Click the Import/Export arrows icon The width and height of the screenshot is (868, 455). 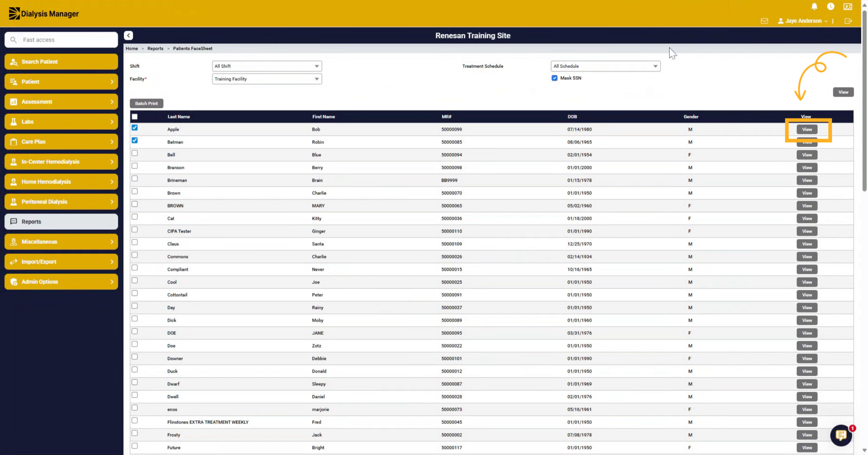click(x=14, y=262)
